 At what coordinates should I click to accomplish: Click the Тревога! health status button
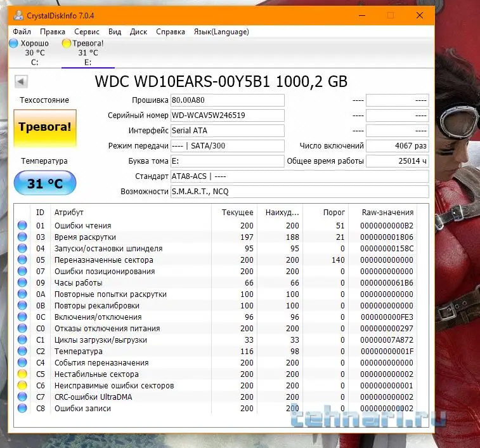click(44, 128)
